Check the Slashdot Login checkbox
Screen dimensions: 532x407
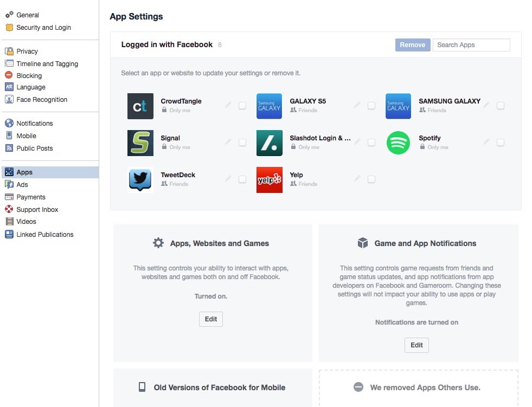[371, 143]
